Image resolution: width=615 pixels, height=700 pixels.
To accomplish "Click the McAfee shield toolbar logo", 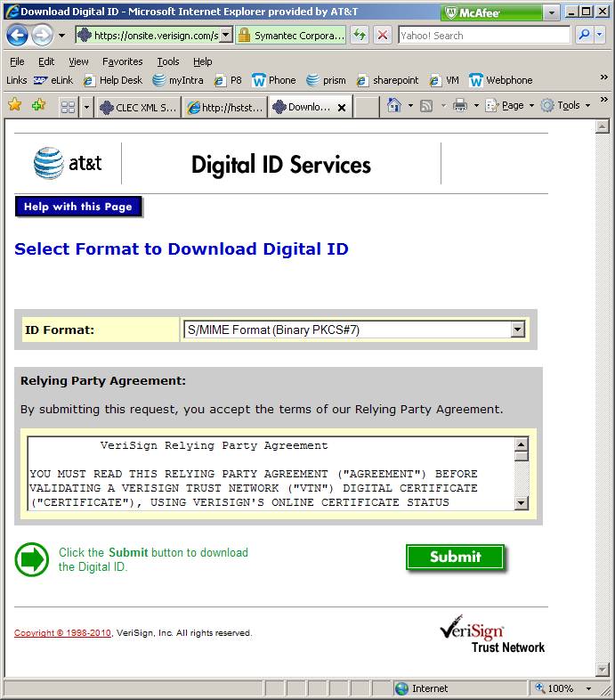I will (x=473, y=13).
